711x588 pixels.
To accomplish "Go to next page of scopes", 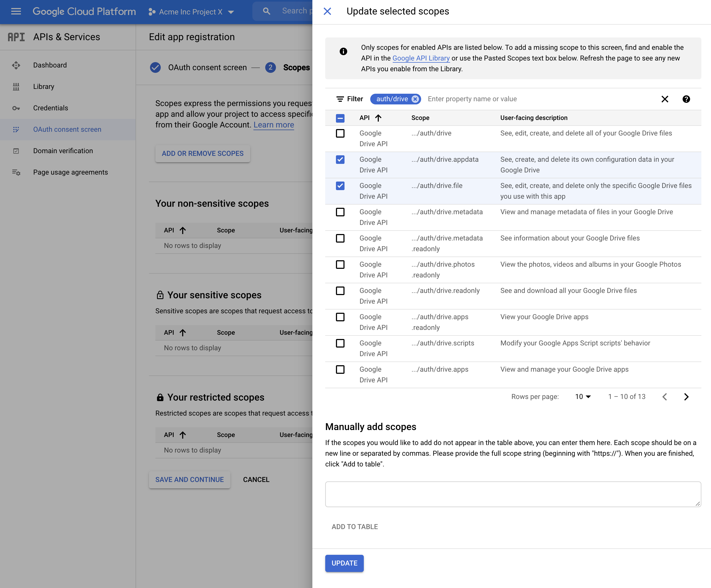I will [x=686, y=397].
